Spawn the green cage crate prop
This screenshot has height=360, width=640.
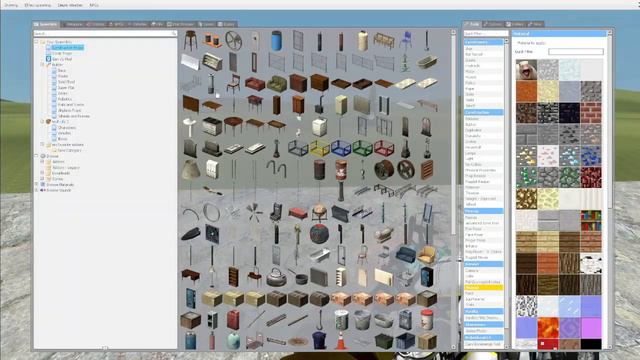click(x=362, y=148)
